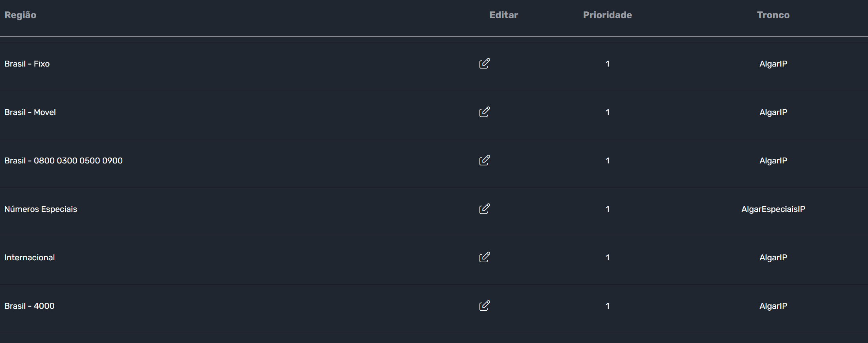868x343 pixels.
Task: Click the Números Especiais region label
Action: coord(41,209)
